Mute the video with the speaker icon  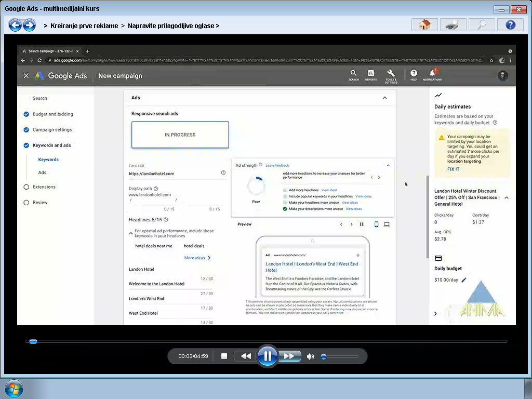310,356
